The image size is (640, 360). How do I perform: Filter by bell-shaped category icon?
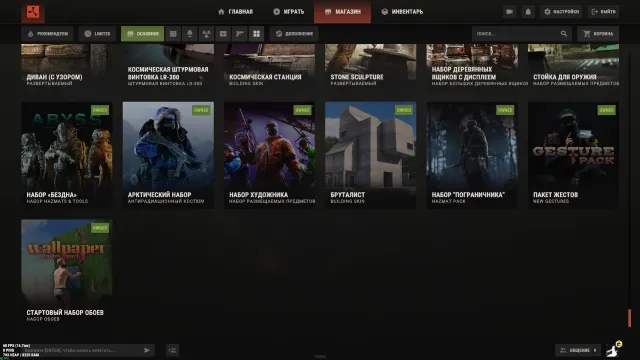click(x=190, y=34)
